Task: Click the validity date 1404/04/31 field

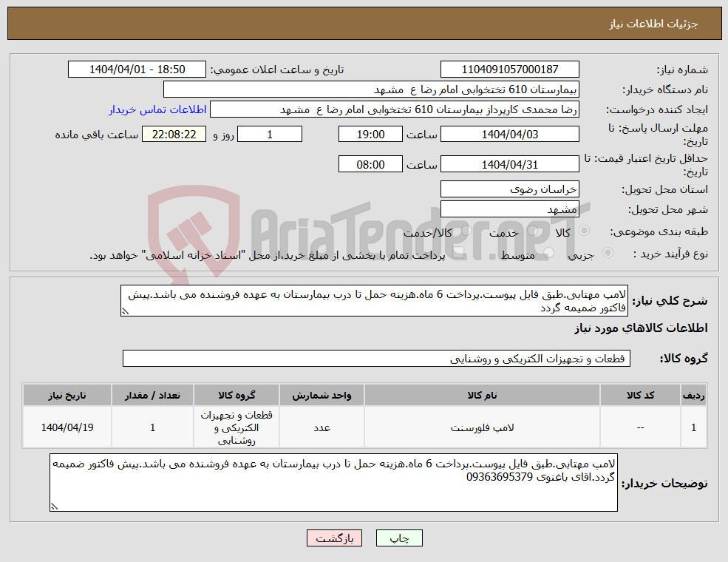Action: [510, 164]
